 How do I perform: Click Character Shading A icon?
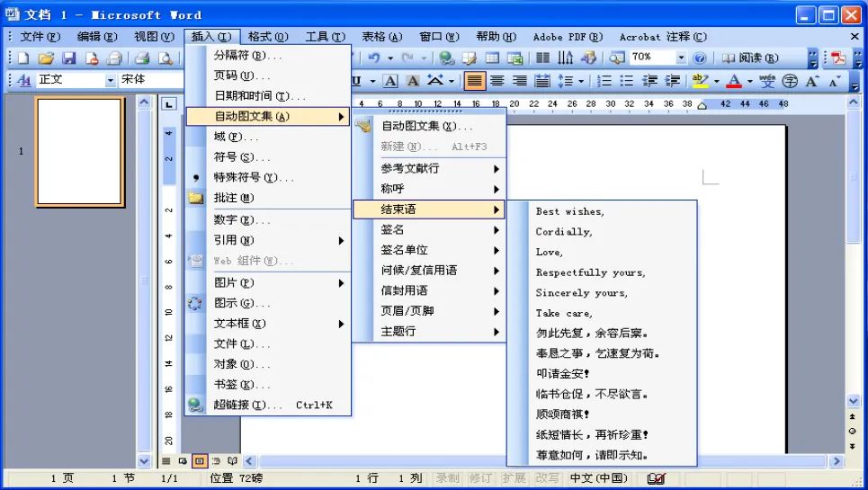tap(413, 81)
